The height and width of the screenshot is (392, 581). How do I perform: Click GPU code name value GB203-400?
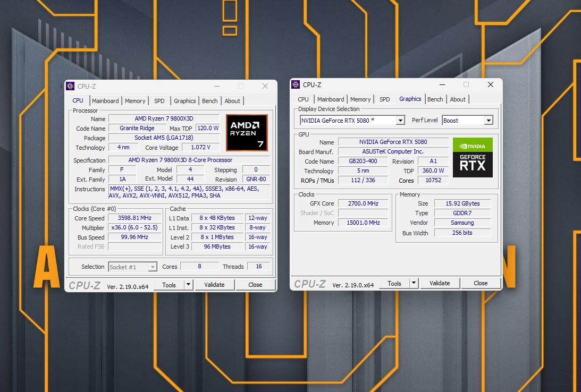[x=363, y=161]
